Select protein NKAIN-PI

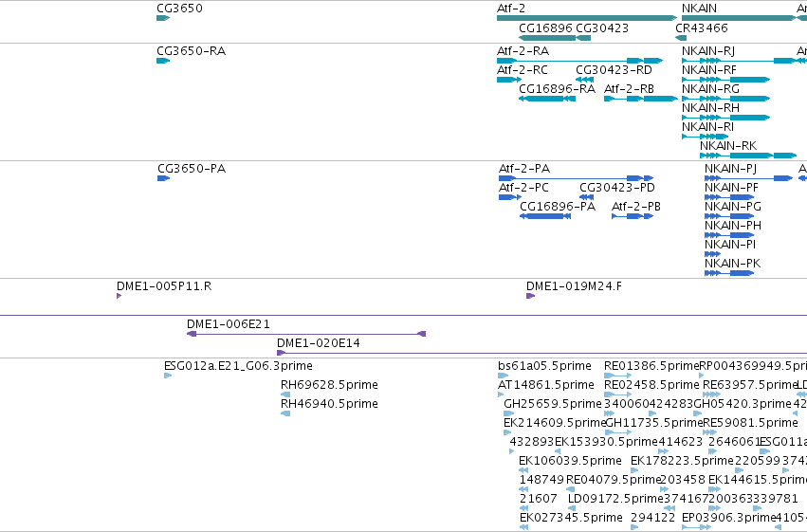730,245
